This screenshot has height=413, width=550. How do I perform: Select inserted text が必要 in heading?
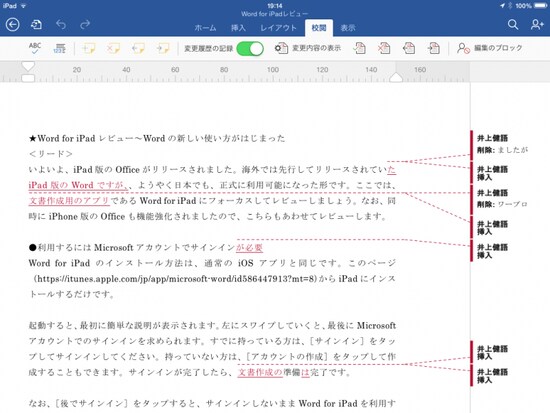click(x=249, y=248)
